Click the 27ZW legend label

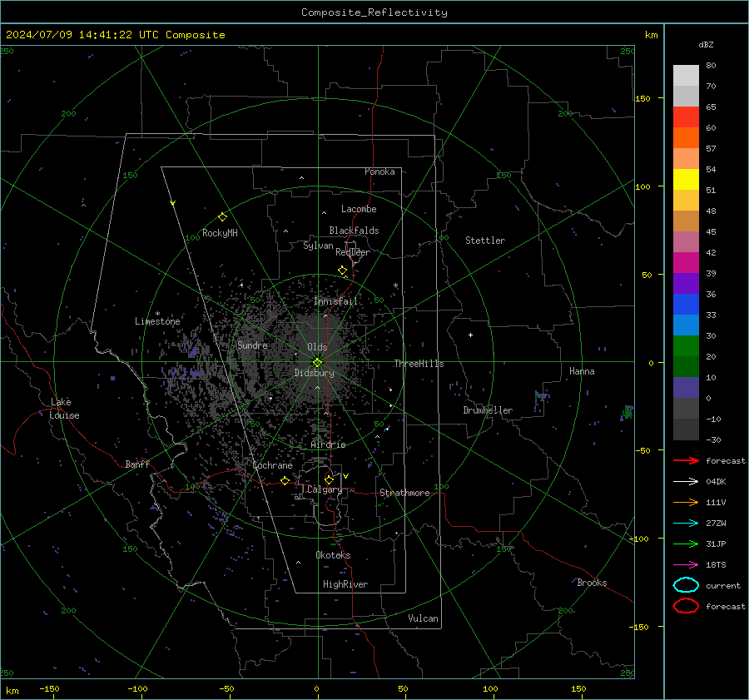(x=716, y=524)
